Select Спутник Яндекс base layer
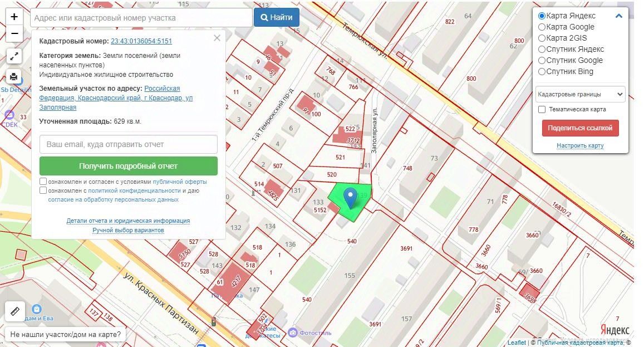This screenshot has height=347, width=644. click(x=542, y=50)
